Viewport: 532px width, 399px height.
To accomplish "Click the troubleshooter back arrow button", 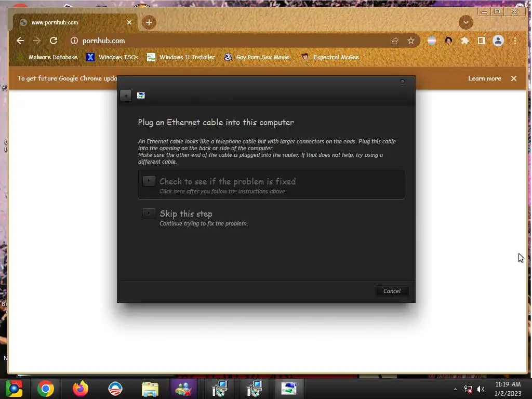I will [x=126, y=96].
